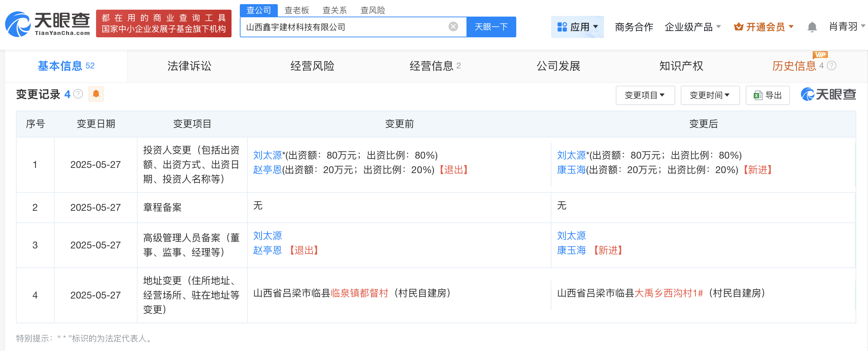Open the notifications bell
Viewport: 868px width, 351px height.
812,27
